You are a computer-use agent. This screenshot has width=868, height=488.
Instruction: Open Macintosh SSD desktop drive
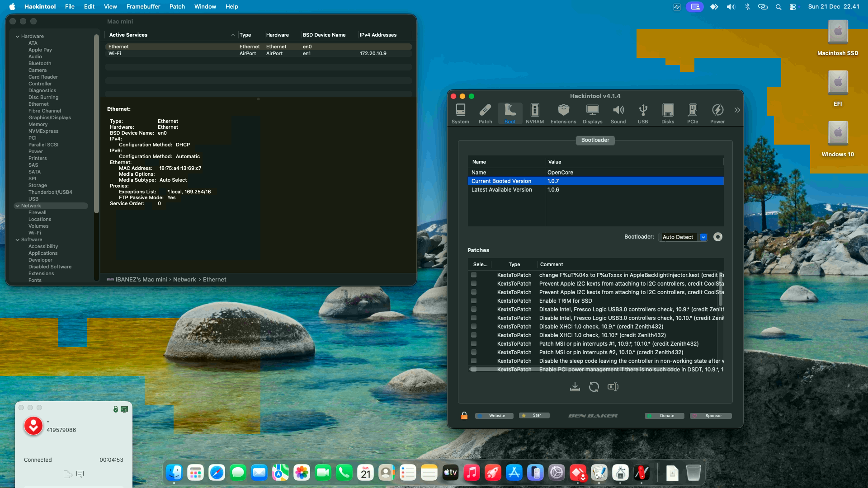tap(838, 38)
